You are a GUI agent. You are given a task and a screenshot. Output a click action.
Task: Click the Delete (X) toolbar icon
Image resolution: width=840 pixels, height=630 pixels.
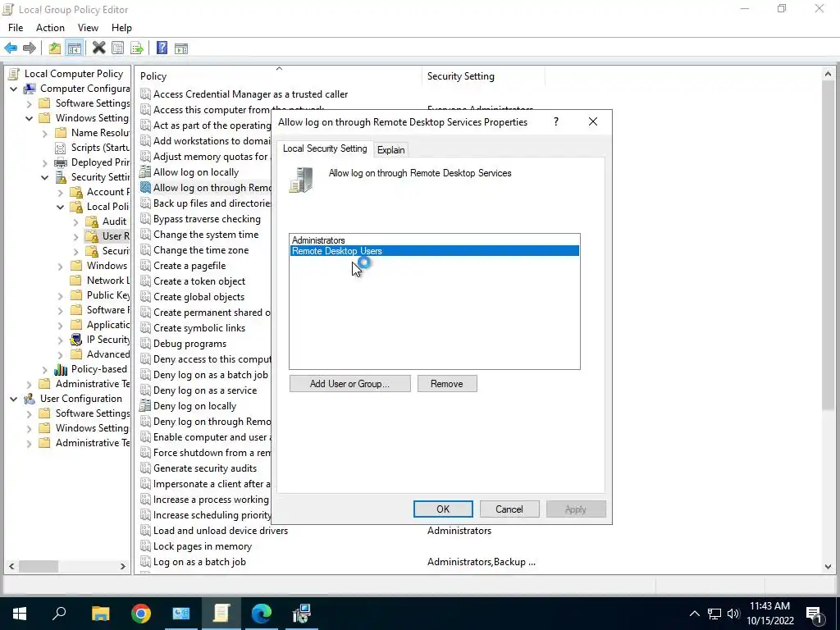tap(98, 48)
